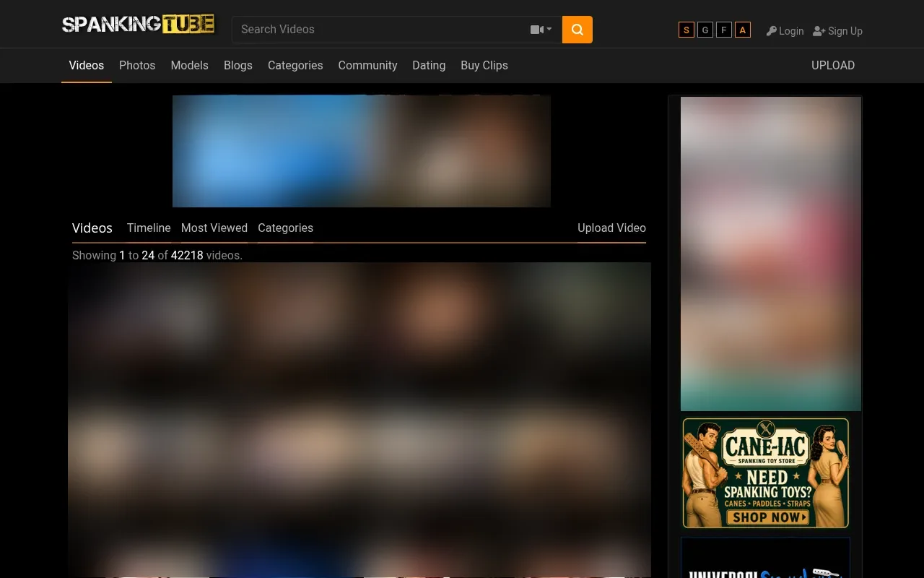
Task: Open the Blogs navigation item
Action: (238, 65)
